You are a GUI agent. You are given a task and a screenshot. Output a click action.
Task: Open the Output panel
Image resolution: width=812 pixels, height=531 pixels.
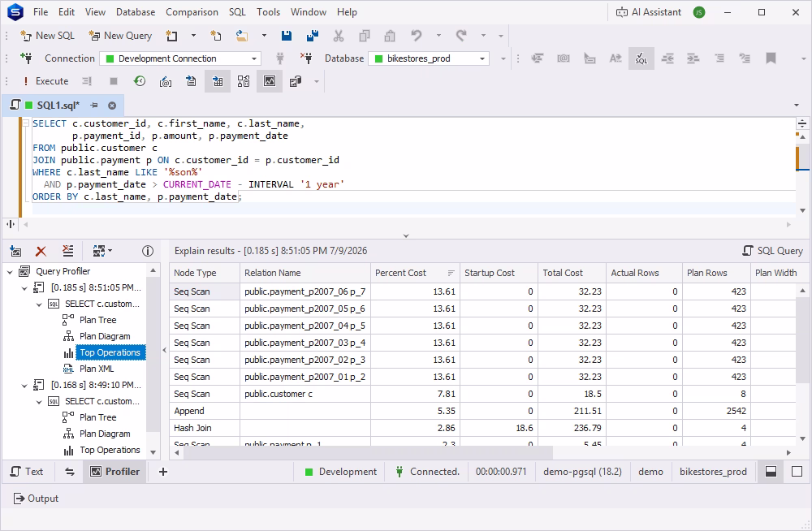(36, 499)
